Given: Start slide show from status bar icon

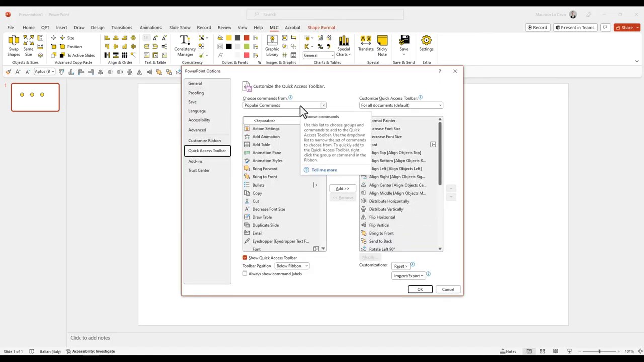Looking at the screenshot, I should (x=569, y=351).
